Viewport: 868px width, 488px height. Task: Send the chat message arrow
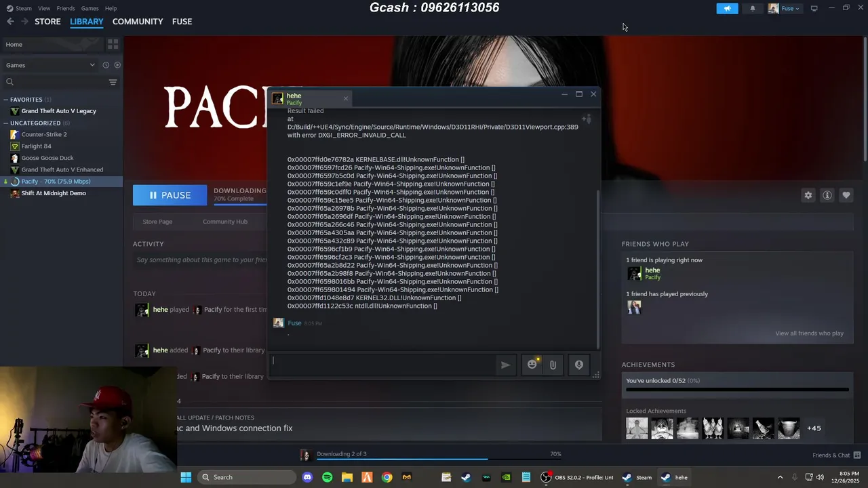tap(505, 365)
